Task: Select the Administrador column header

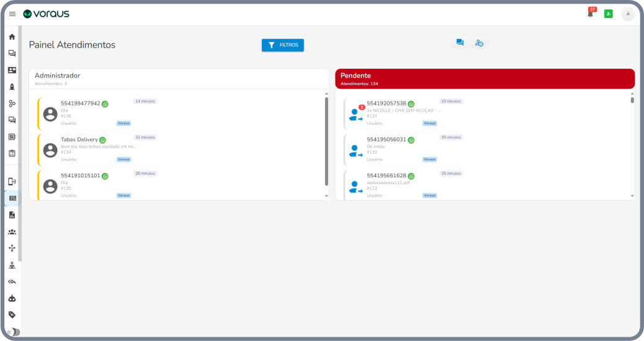Action: pos(179,78)
